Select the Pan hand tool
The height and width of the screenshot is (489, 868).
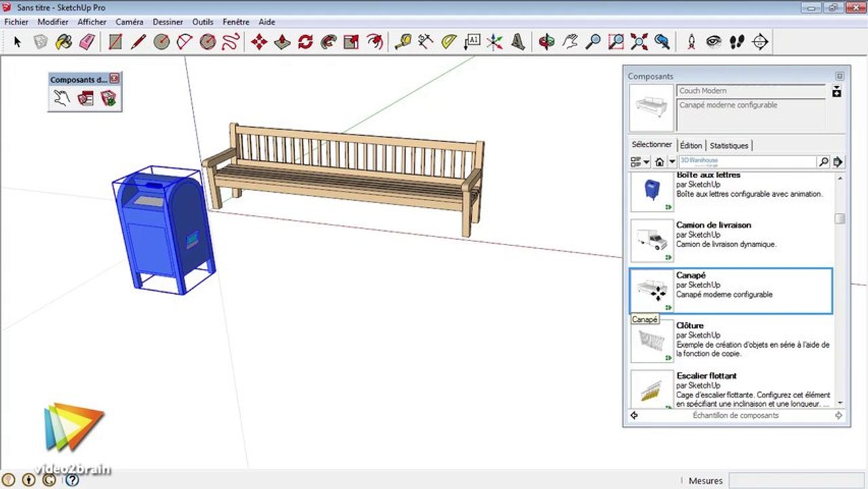point(570,42)
